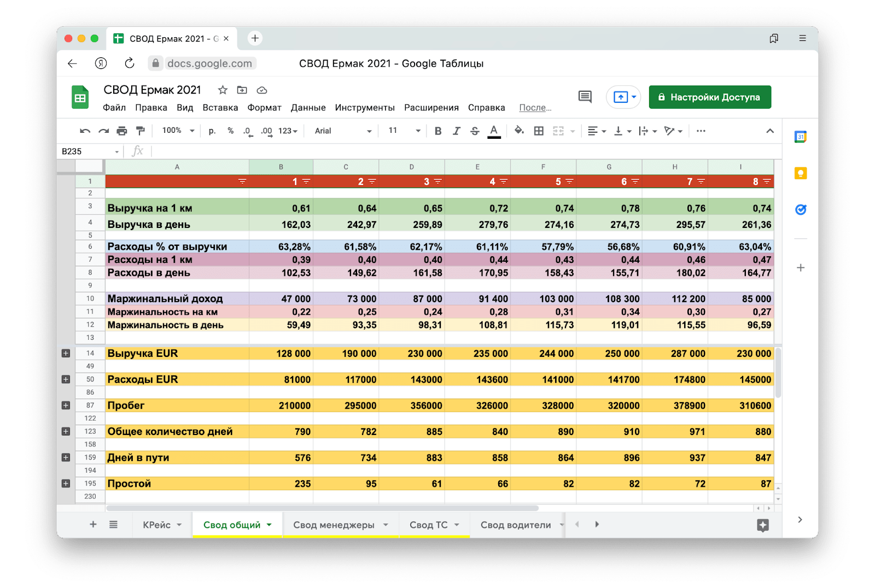
Task: Click the print icon in toolbar
Action: click(x=121, y=131)
